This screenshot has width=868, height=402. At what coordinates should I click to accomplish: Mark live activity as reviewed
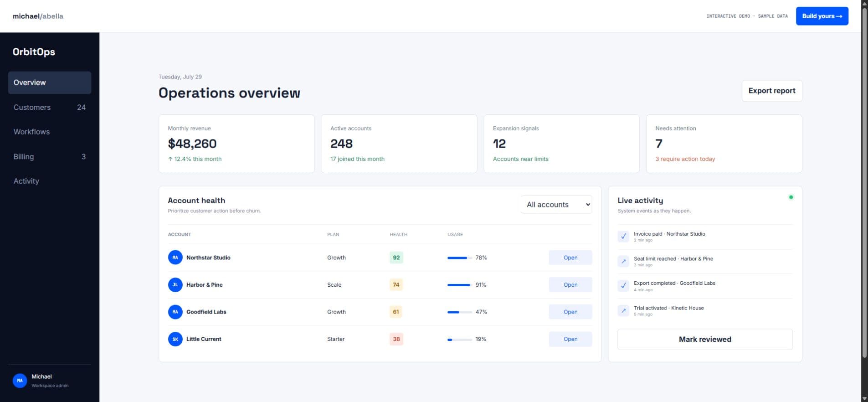[705, 339]
